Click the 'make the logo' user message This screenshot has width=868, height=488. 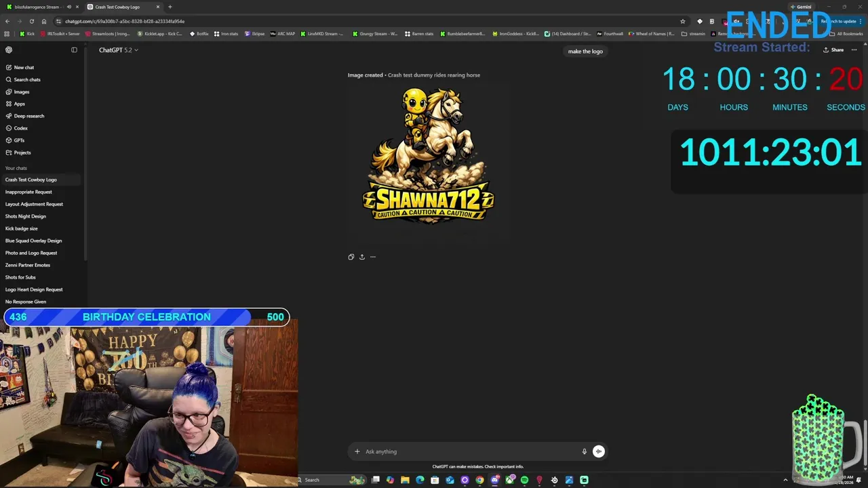coord(585,52)
